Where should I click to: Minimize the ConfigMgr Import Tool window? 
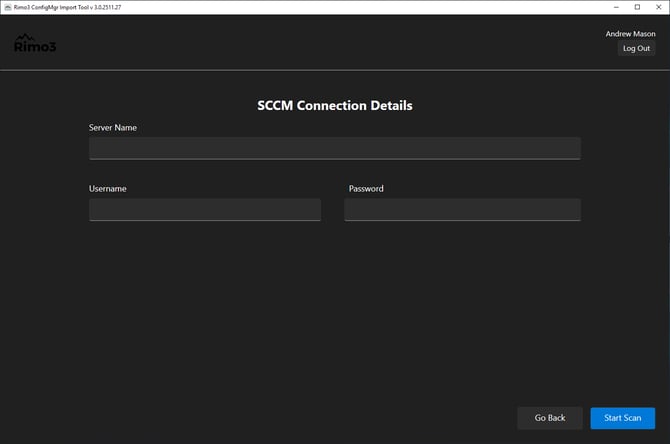tap(616, 7)
